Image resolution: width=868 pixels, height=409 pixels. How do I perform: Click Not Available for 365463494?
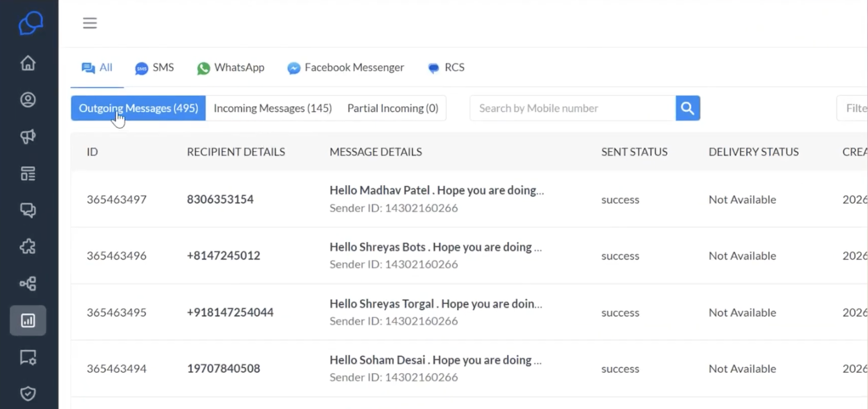pyautogui.click(x=742, y=369)
